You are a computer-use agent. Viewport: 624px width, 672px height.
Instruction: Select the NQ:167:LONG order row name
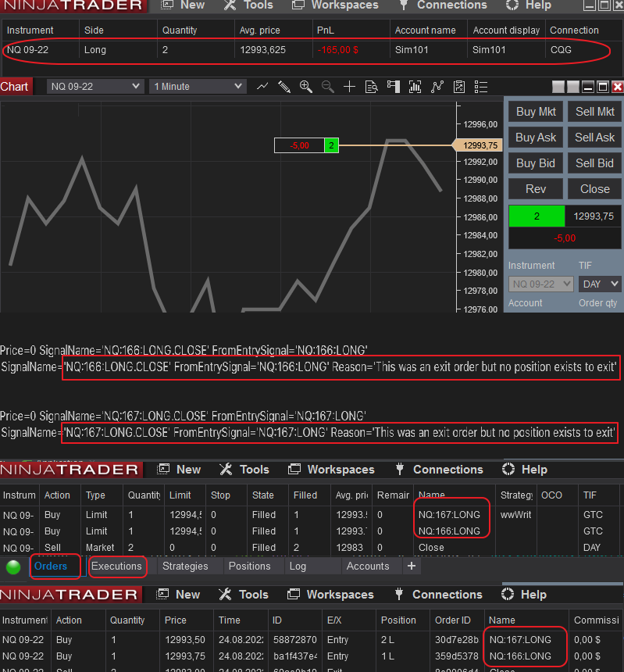coord(449,515)
